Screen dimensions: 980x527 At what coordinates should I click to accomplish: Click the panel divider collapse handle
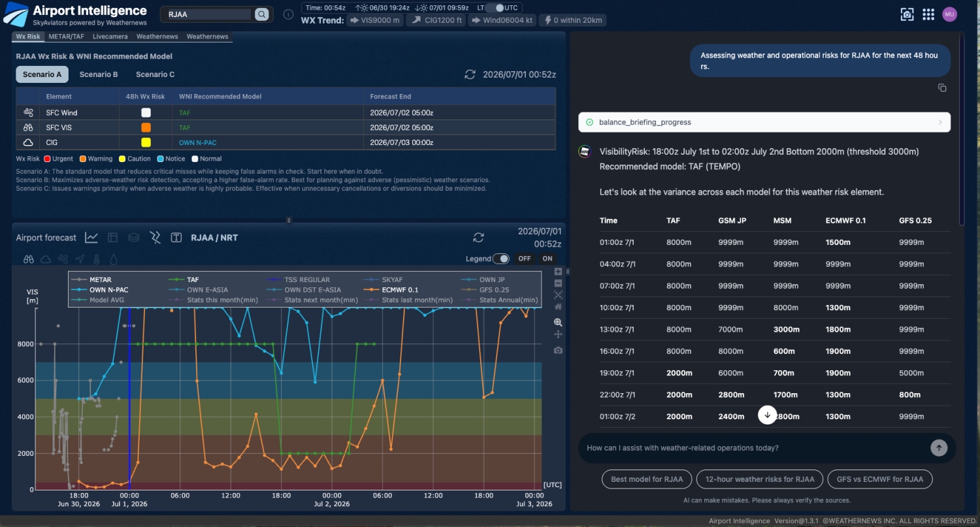[289, 220]
